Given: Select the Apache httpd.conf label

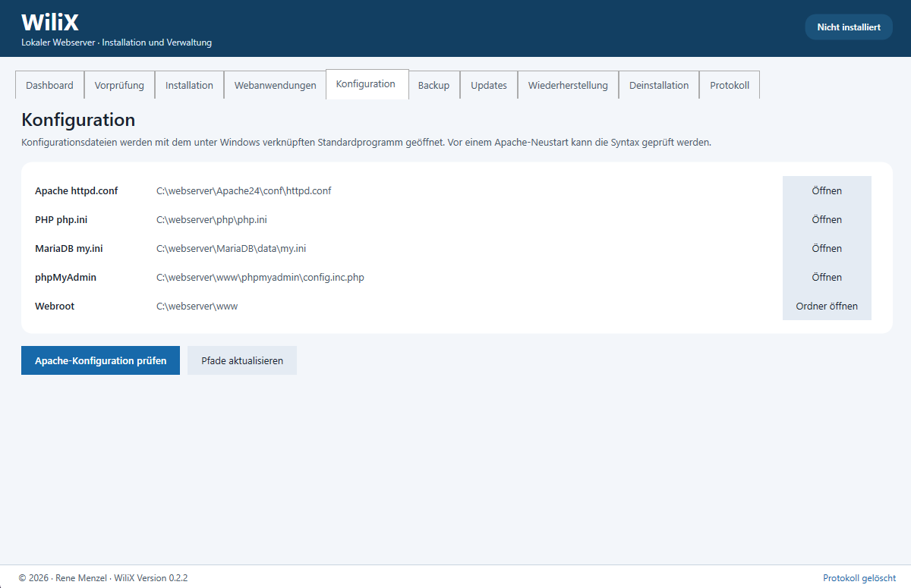Looking at the screenshot, I should pos(76,190).
